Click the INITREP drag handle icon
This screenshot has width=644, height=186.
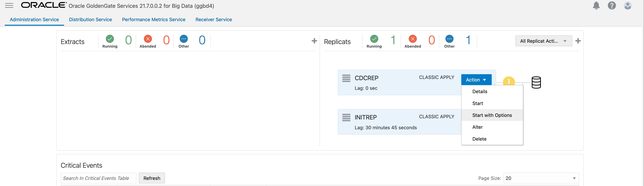tap(346, 117)
